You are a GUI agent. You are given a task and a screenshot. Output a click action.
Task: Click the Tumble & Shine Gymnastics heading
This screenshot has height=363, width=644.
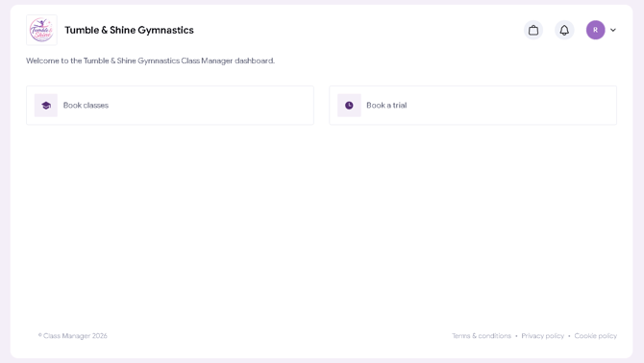(129, 30)
